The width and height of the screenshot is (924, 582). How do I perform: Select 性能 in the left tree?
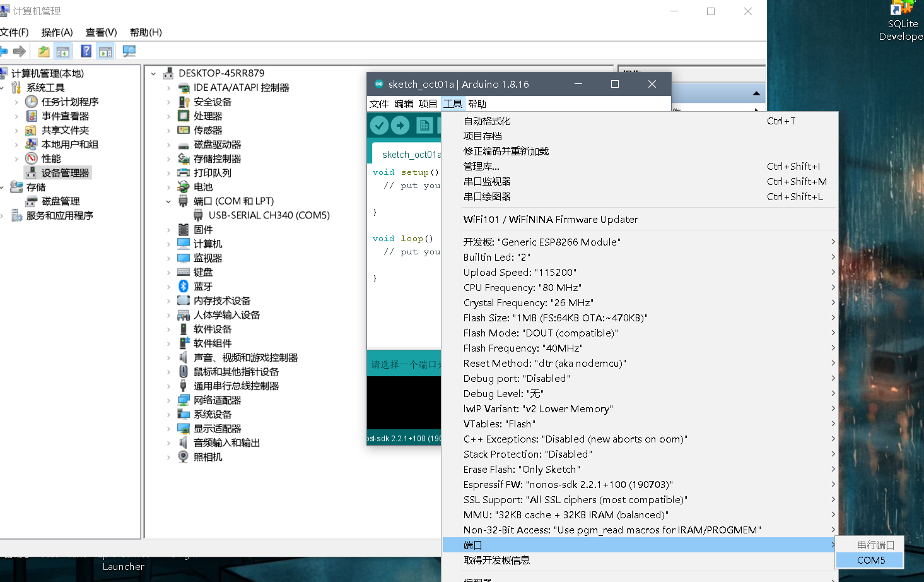pos(51,158)
